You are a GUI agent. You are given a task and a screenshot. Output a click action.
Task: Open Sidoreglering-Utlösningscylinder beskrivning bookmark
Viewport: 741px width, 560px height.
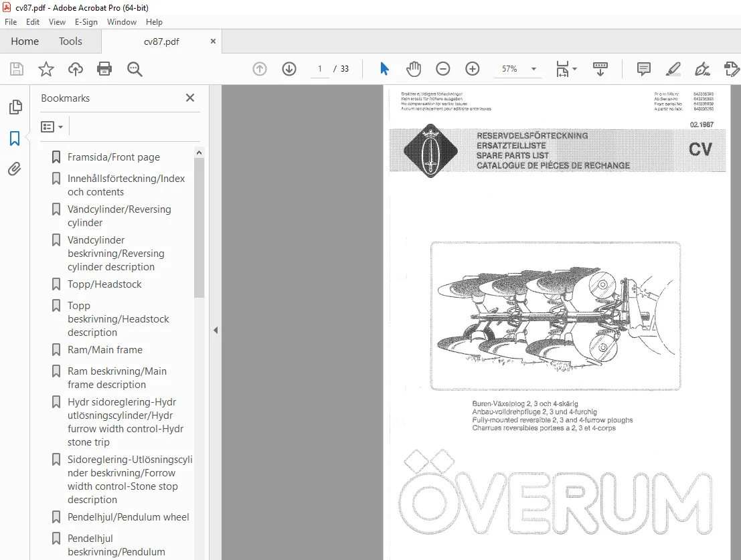click(x=129, y=479)
